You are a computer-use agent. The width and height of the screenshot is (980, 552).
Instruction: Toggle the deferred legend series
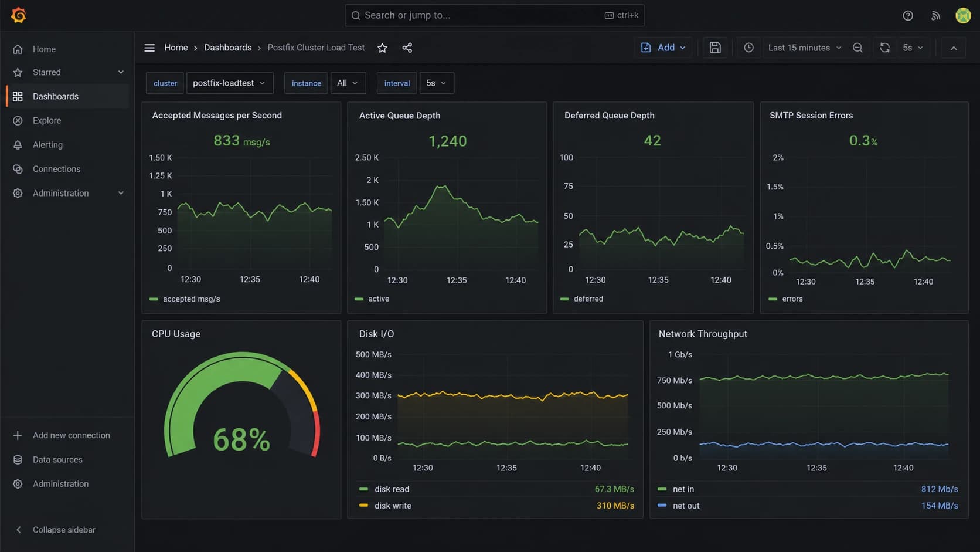[x=581, y=299]
